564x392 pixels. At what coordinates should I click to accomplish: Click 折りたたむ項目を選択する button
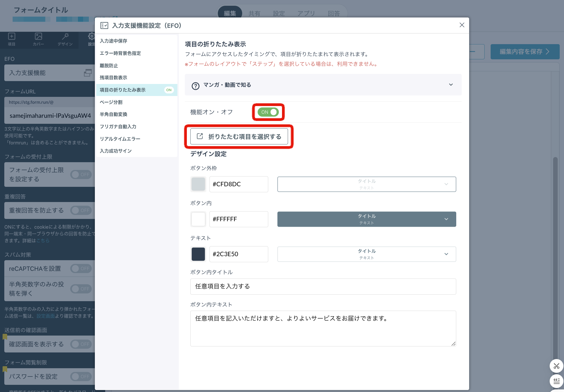(x=239, y=136)
